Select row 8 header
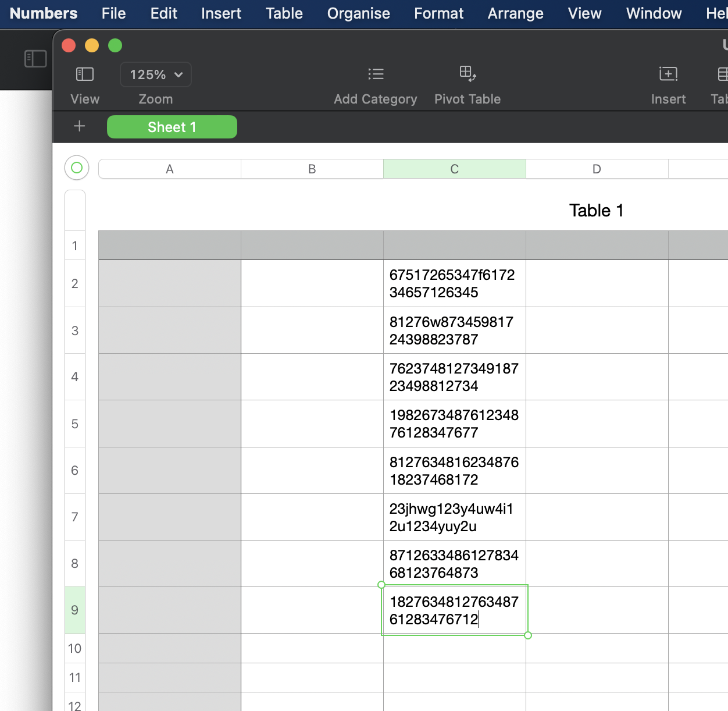Screen dimensions: 728x711 (75, 563)
